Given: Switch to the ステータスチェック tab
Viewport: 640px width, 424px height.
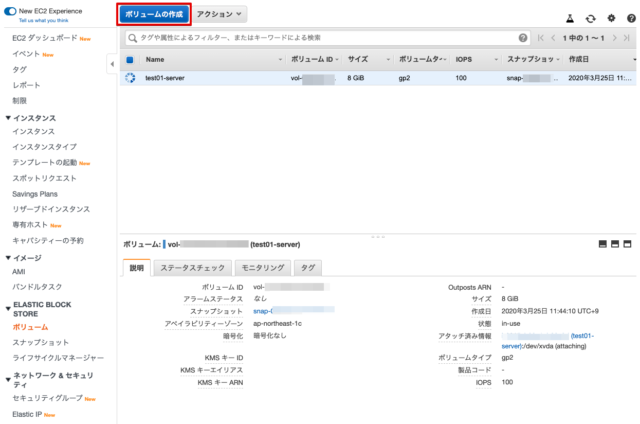Looking at the screenshot, I should (193, 268).
